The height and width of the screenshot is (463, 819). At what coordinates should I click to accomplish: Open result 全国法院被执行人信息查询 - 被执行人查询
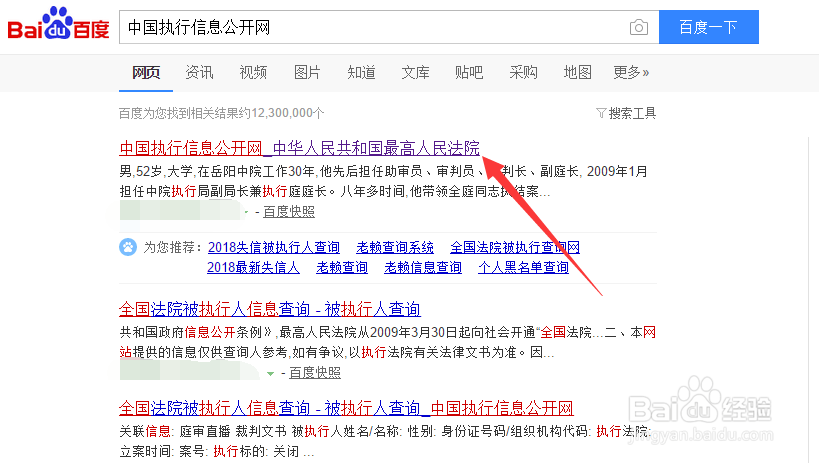(270, 309)
